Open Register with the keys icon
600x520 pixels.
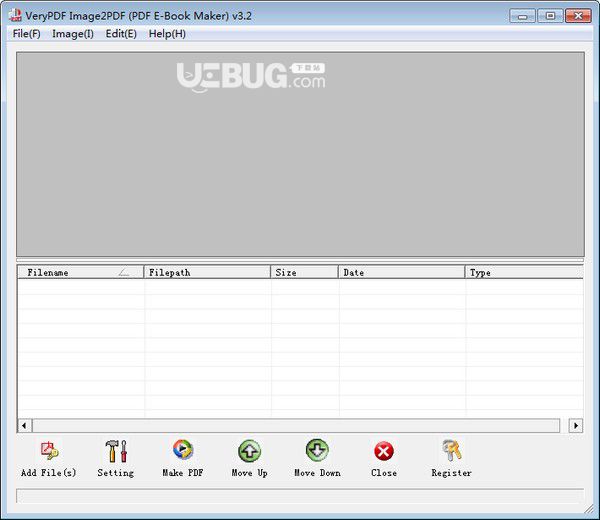[x=452, y=450]
